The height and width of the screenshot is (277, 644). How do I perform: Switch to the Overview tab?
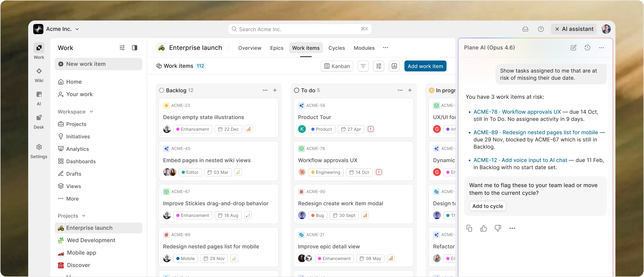pos(249,48)
